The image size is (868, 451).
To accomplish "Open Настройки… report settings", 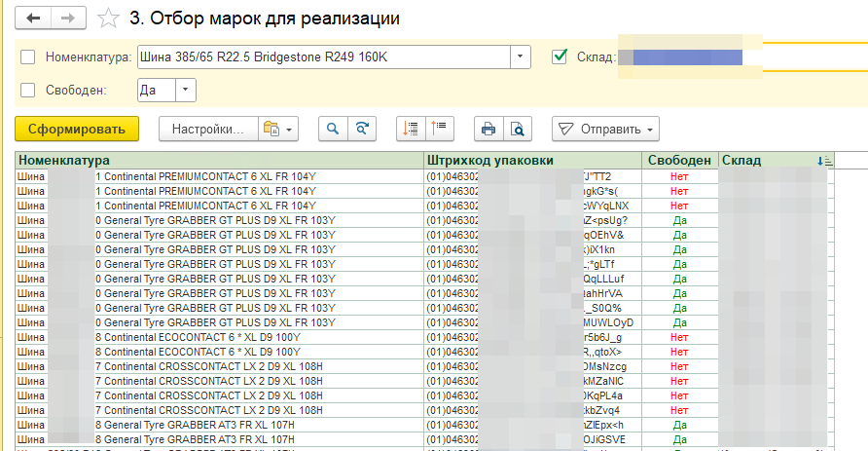I will coord(208,130).
